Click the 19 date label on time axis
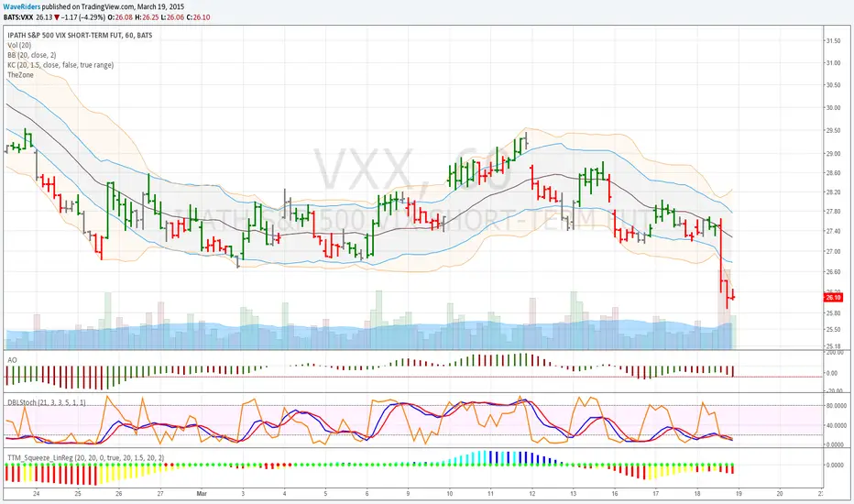This screenshot has height=504, width=854. point(739,494)
